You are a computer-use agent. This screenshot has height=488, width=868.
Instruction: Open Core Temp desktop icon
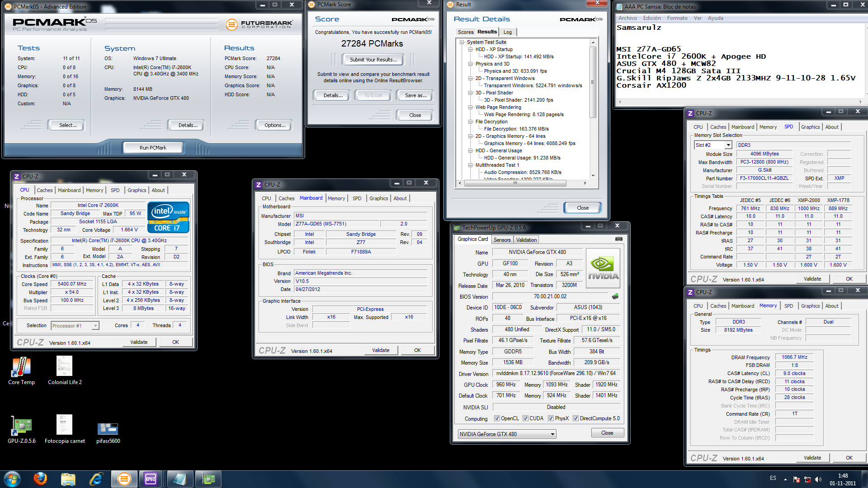click(x=21, y=371)
